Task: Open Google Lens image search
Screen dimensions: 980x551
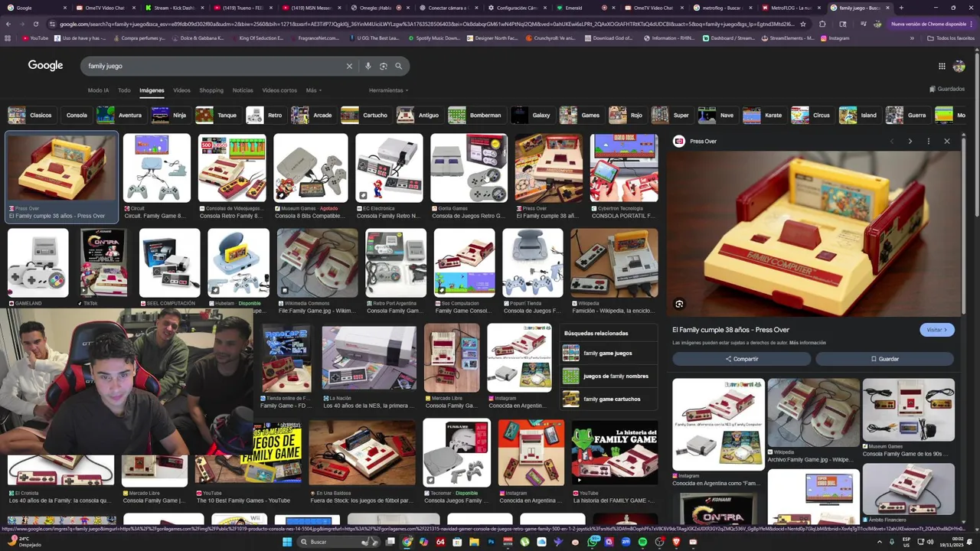Action: coord(384,66)
